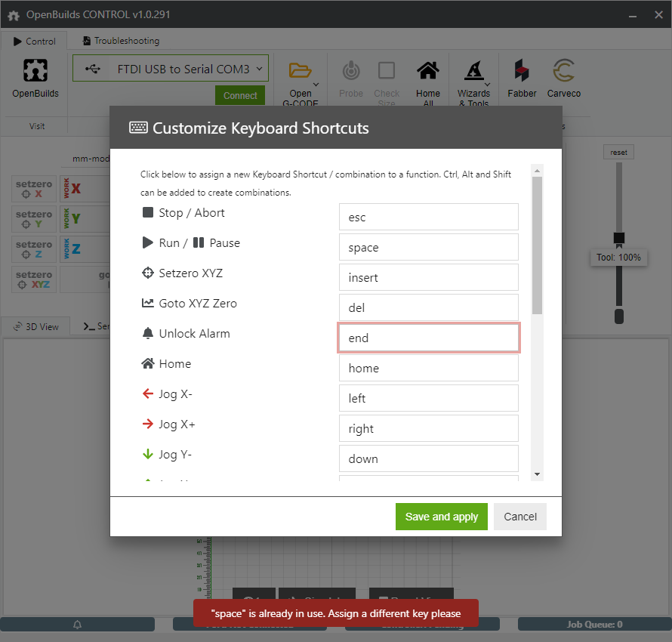Click the app gear icon in title bar
The image size is (672, 642).
tap(14, 15)
